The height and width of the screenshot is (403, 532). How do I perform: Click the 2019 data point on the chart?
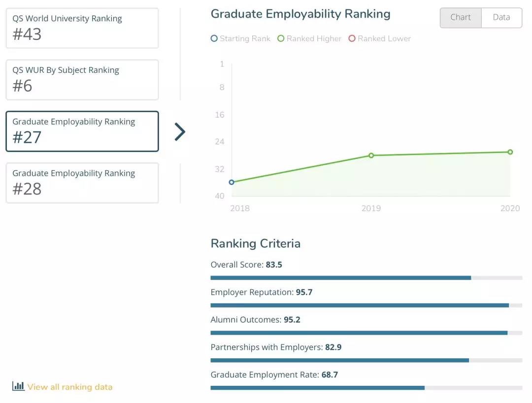click(371, 155)
